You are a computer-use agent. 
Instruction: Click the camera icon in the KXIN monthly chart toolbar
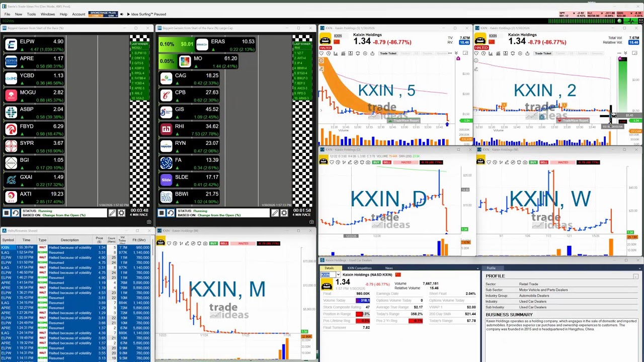tap(205, 243)
